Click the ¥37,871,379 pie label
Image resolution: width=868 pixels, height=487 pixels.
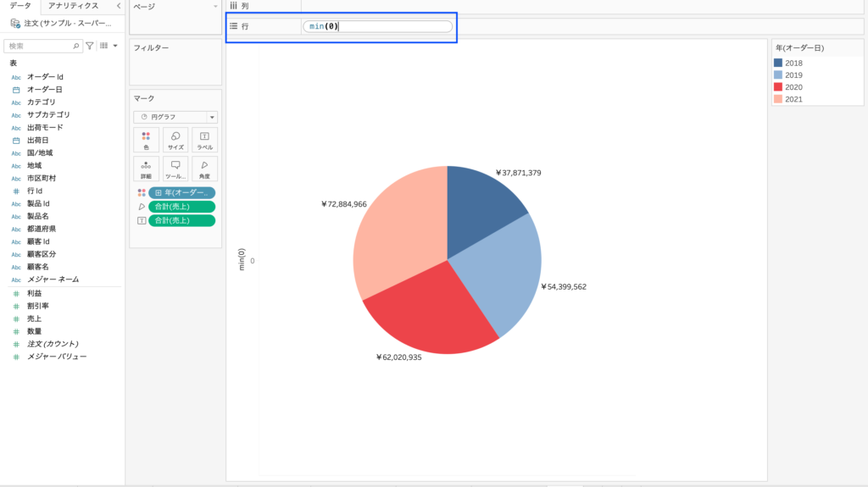[518, 174]
